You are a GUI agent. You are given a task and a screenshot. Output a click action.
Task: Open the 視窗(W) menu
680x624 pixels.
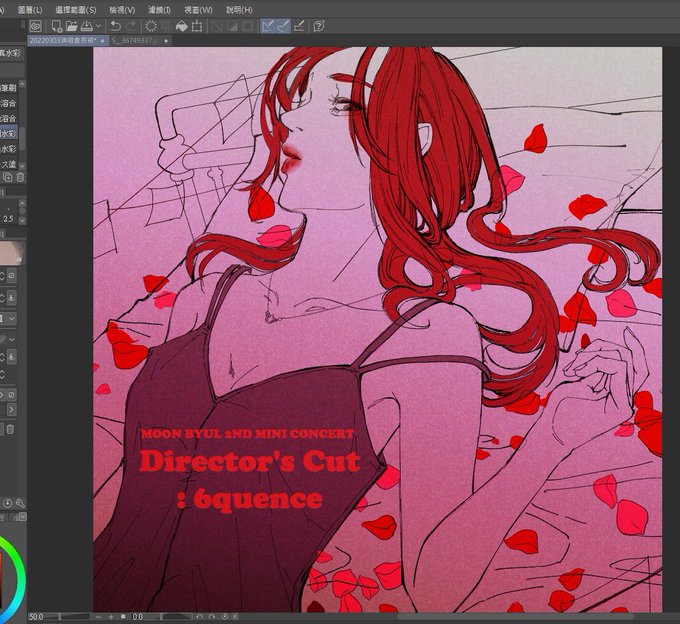pyautogui.click(x=198, y=10)
